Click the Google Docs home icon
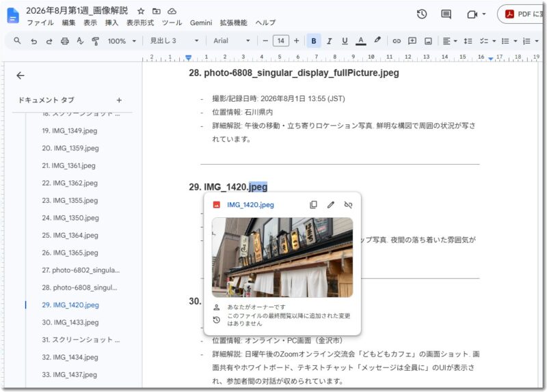Screen dimensions: 547x392 coord(12,16)
